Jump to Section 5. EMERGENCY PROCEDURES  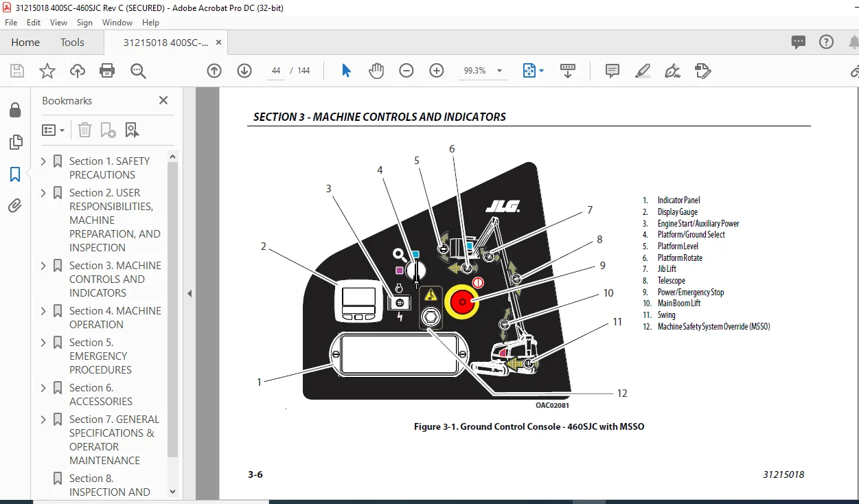pos(100,356)
